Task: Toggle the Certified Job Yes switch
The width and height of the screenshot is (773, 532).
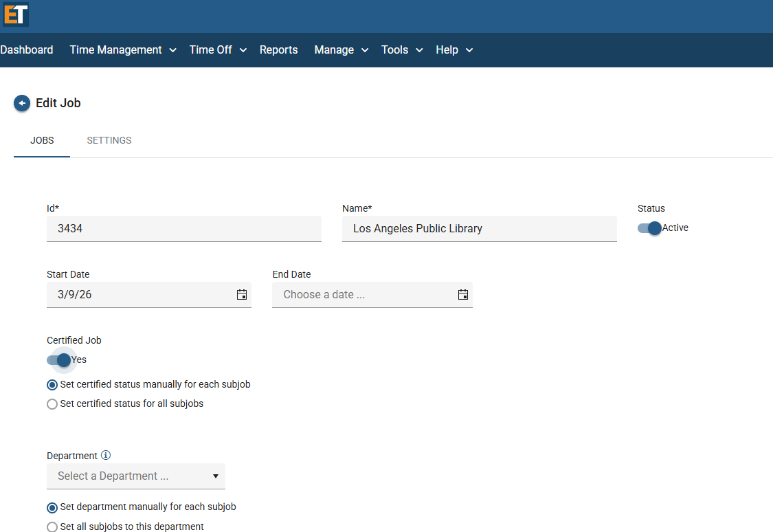Action: point(58,360)
